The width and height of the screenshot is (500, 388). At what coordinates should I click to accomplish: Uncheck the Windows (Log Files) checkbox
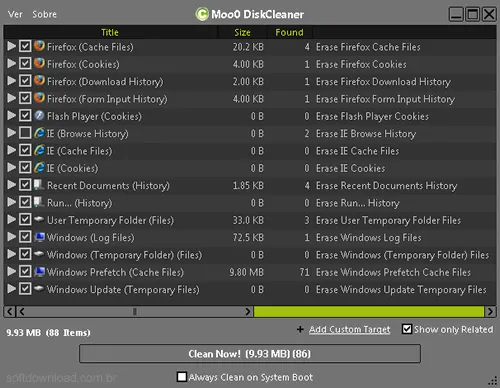25,237
